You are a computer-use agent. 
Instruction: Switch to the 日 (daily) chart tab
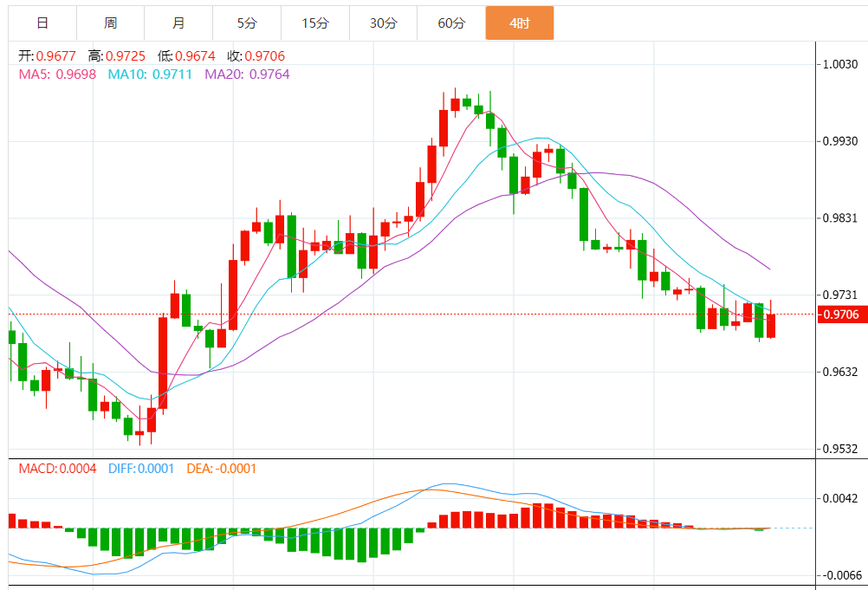pos(42,23)
